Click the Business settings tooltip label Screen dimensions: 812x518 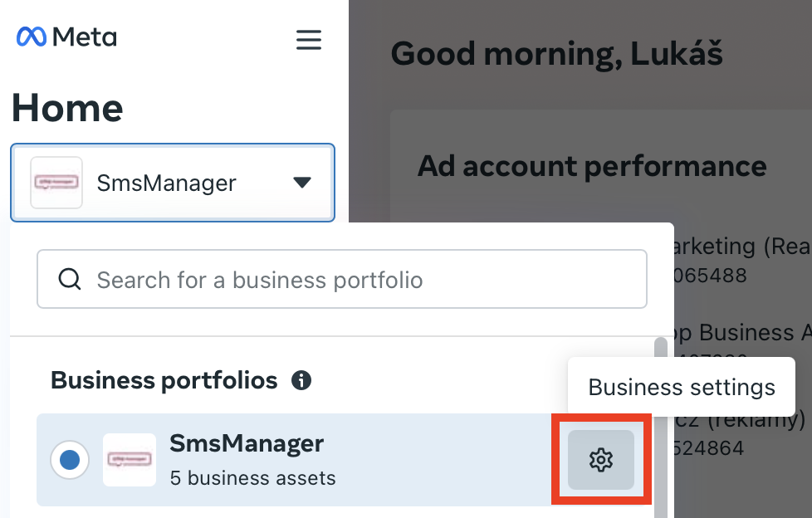coord(681,387)
